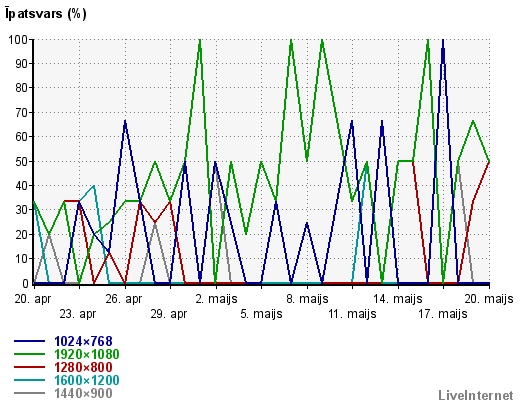This screenshot has height=405, width=520.
Task: Click the 14. maijs axis label
Action: [x=398, y=299]
